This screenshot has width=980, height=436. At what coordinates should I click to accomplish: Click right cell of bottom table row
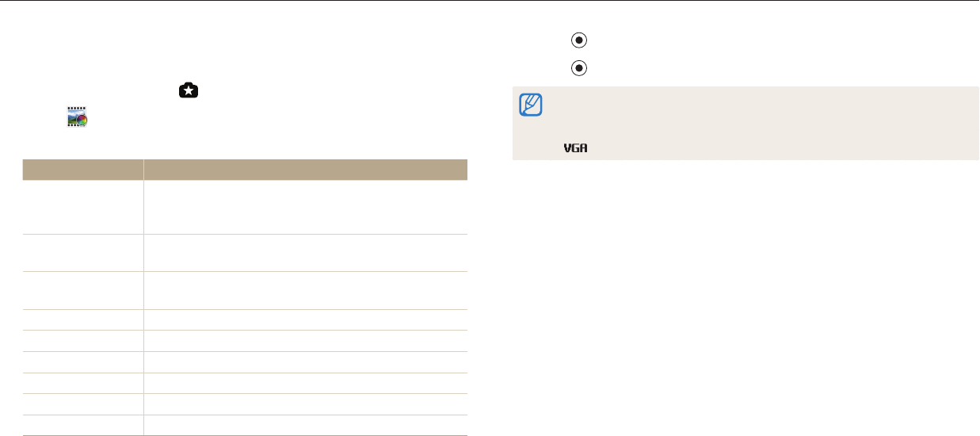coord(305,425)
